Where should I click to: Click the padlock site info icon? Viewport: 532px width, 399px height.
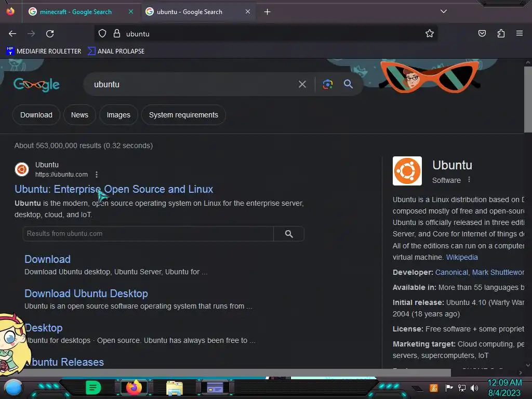click(x=117, y=34)
